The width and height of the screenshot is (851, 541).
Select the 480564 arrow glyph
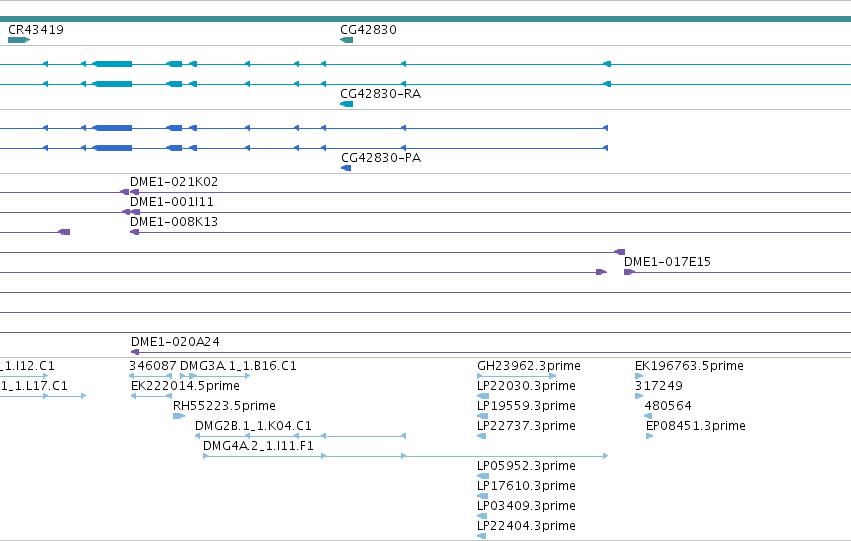(648, 416)
